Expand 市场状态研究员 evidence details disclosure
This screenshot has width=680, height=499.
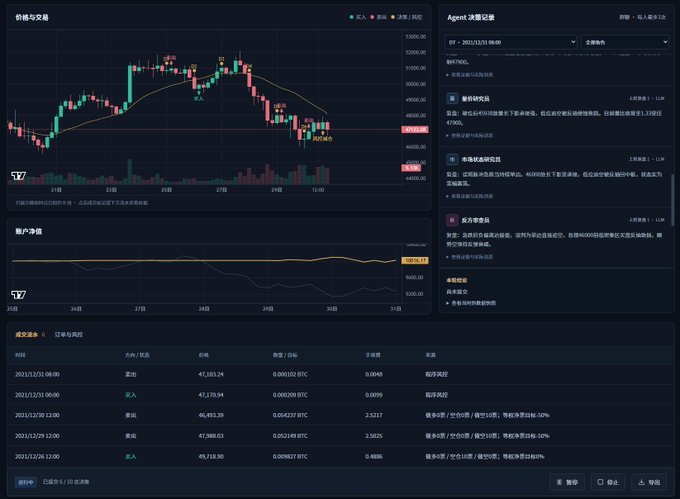470,196
